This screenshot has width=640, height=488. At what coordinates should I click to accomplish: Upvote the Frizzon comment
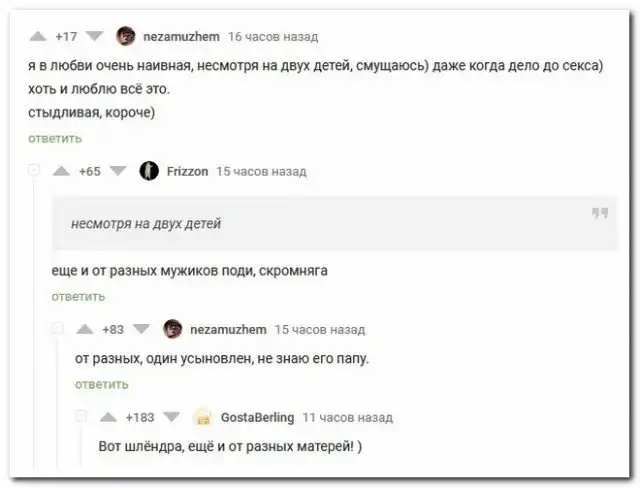(x=61, y=171)
